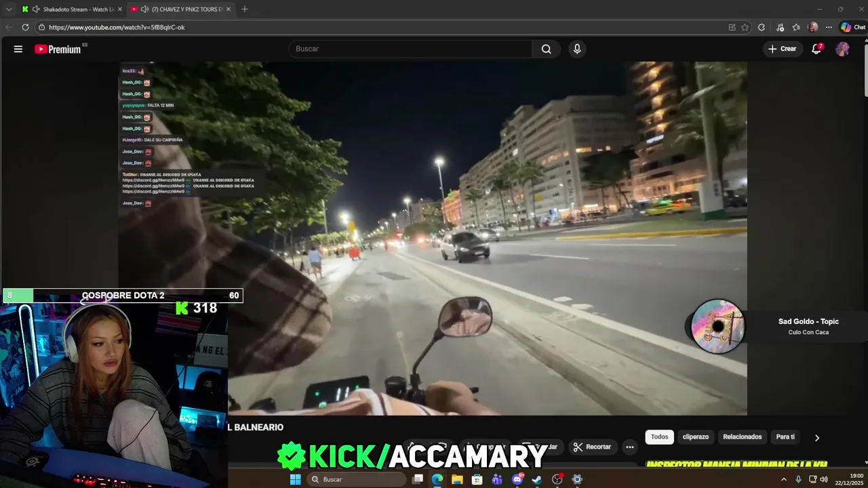Open the Crear create menu
868x488 pixels.
(782, 49)
